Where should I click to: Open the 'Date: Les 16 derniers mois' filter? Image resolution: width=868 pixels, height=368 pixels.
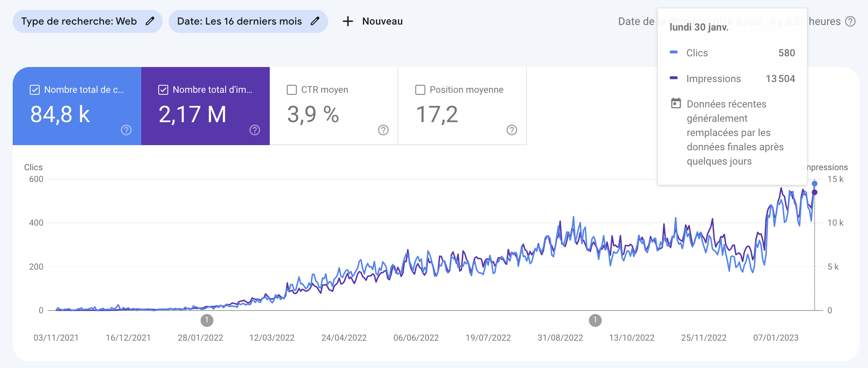[x=239, y=21]
